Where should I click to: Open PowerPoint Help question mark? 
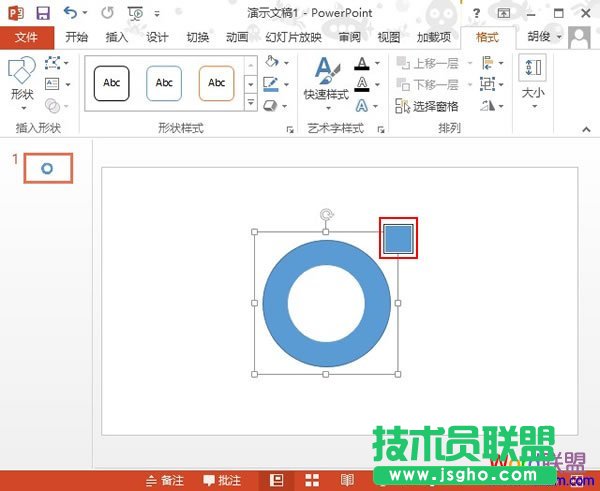point(476,14)
